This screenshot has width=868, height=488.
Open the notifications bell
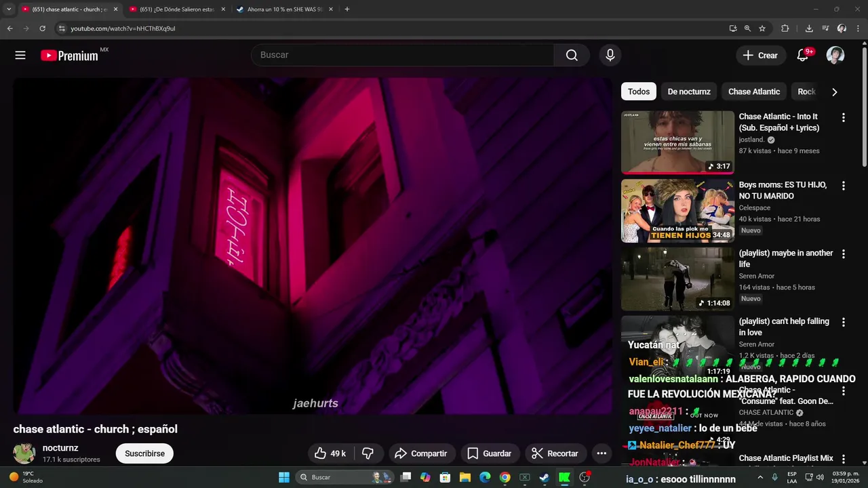point(802,56)
